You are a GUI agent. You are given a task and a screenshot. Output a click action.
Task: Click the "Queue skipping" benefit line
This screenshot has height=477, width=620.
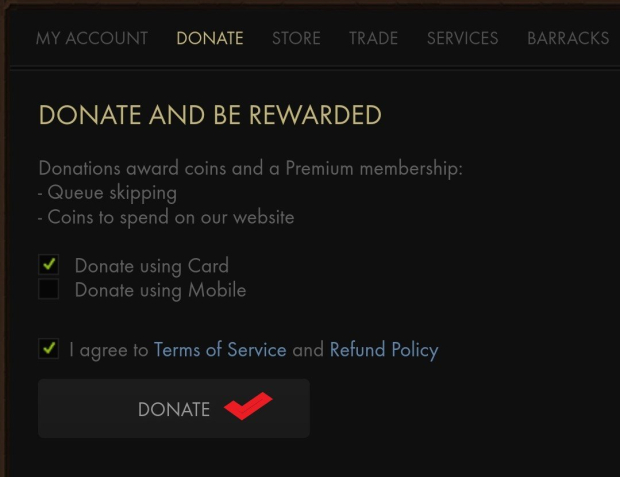coord(108,193)
